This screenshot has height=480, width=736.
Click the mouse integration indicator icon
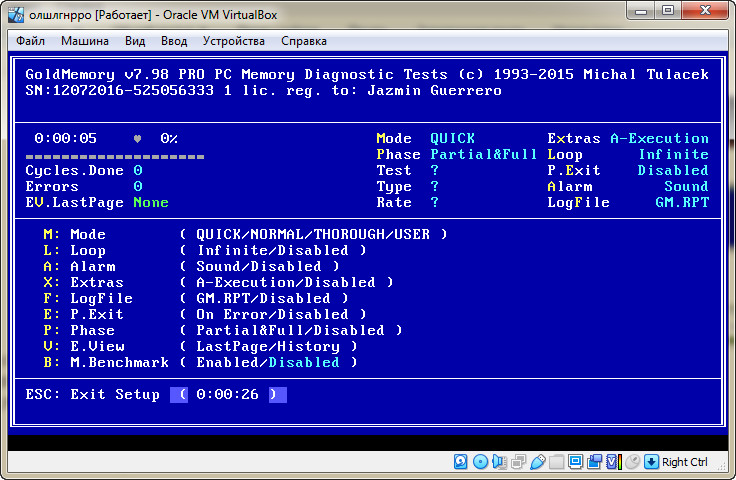point(632,462)
